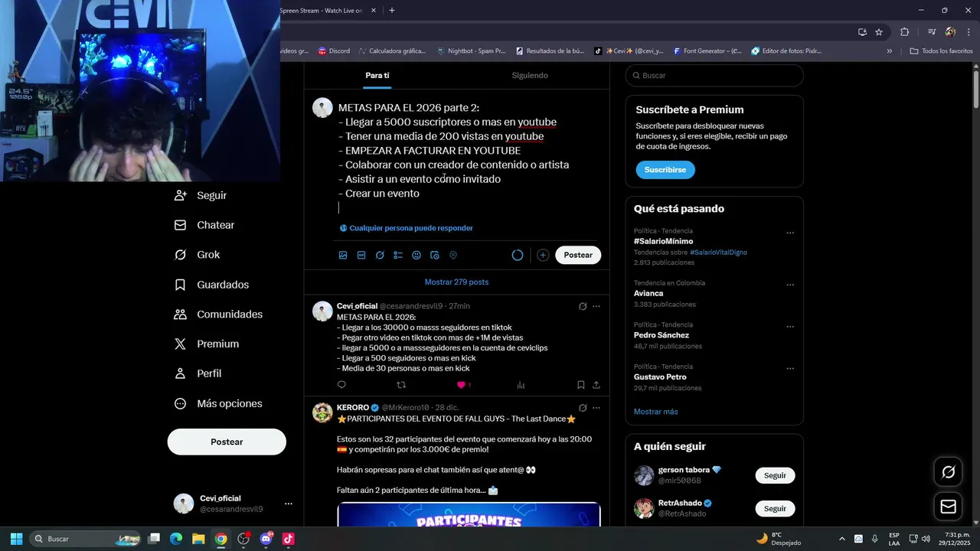Open Grok enhance icon in composer

coord(380,255)
